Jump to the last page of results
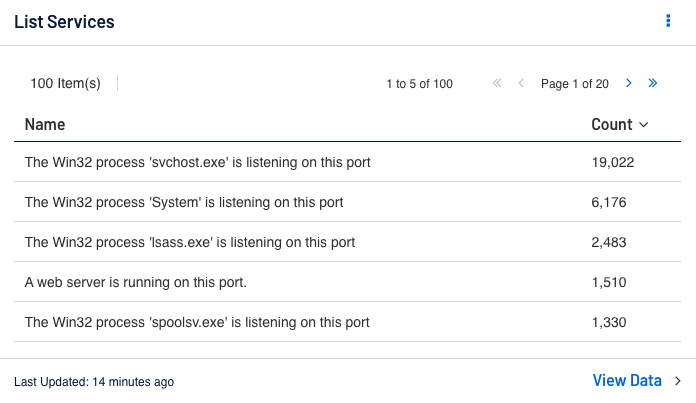 [x=653, y=84]
